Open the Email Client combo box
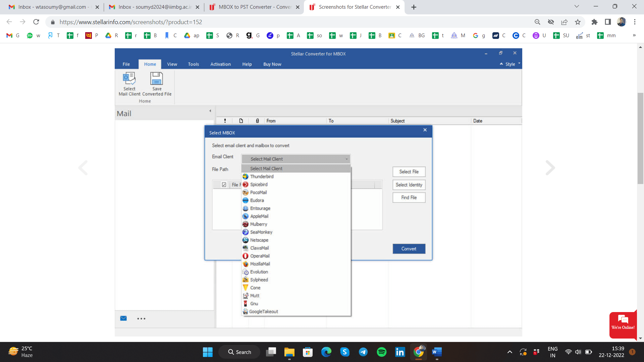644x362 pixels. pyautogui.click(x=296, y=159)
